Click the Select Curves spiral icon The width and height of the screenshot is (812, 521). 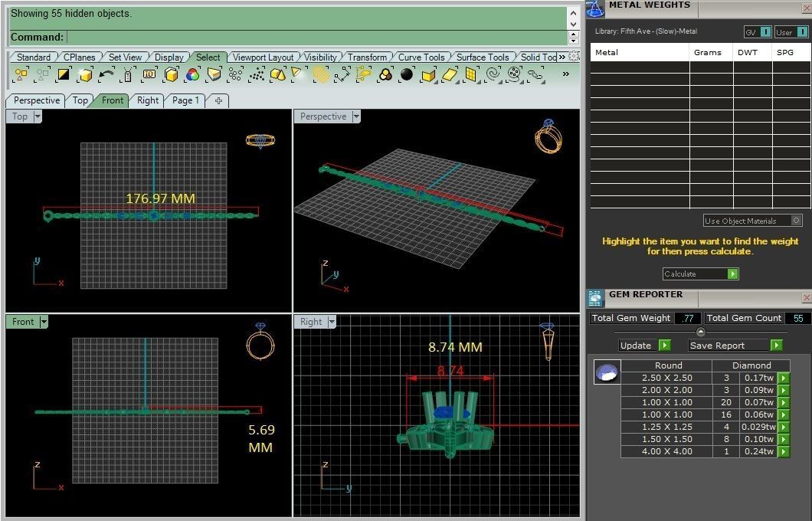(x=493, y=75)
